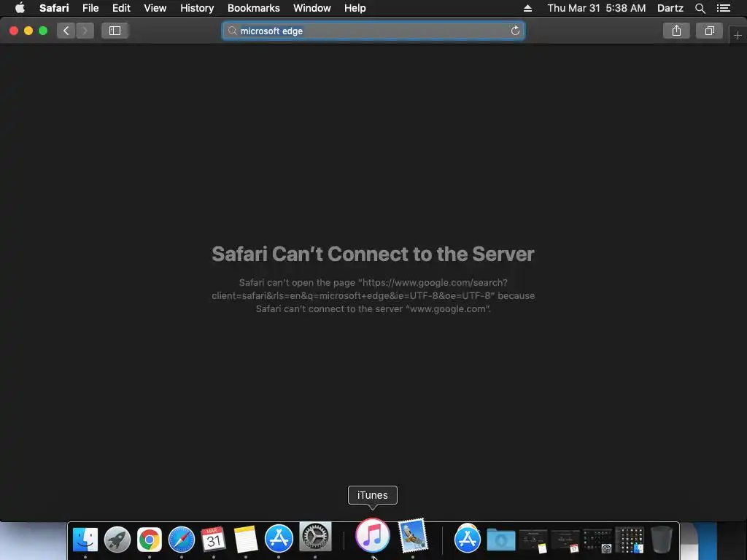Open the Edit menu
The image size is (747, 560).
[122, 8]
